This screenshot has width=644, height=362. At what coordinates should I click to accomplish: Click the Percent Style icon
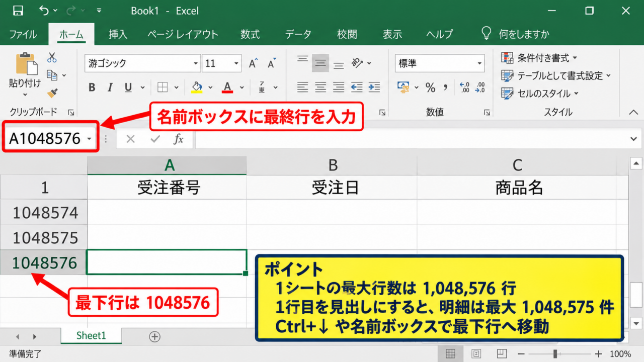click(431, 87)
